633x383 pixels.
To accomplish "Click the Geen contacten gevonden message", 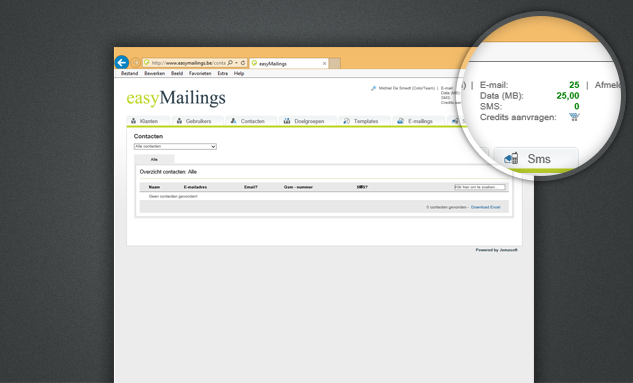I will click(173, 197).
